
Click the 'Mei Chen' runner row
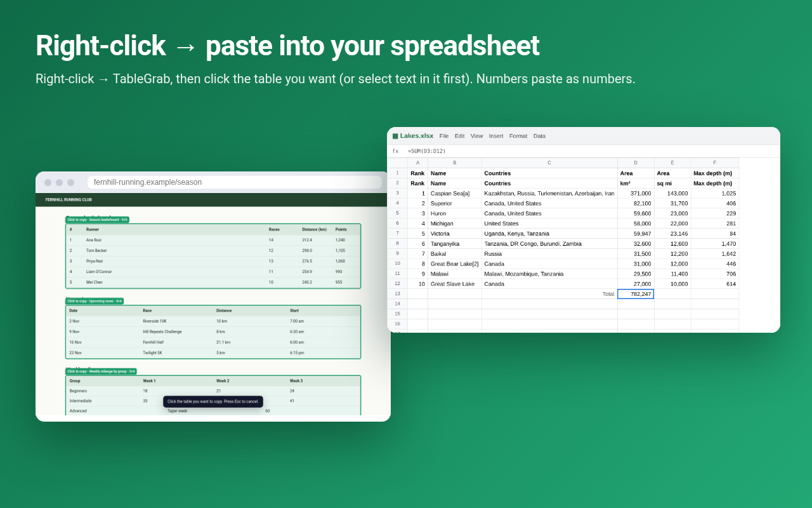point(213,282)
